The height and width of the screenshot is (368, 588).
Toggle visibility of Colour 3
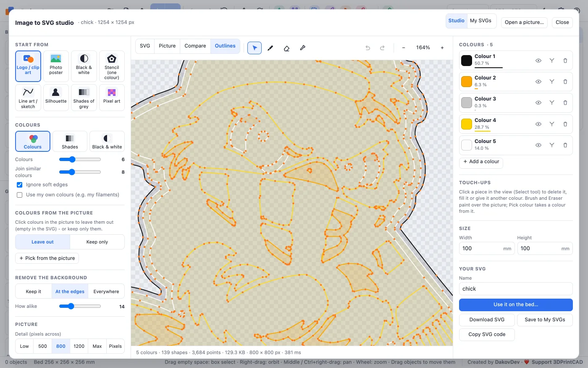click(x=538, y=103)
